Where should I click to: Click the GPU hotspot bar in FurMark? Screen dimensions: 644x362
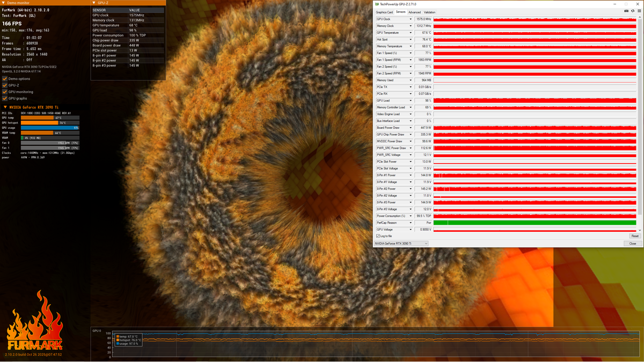coord(50,123)
